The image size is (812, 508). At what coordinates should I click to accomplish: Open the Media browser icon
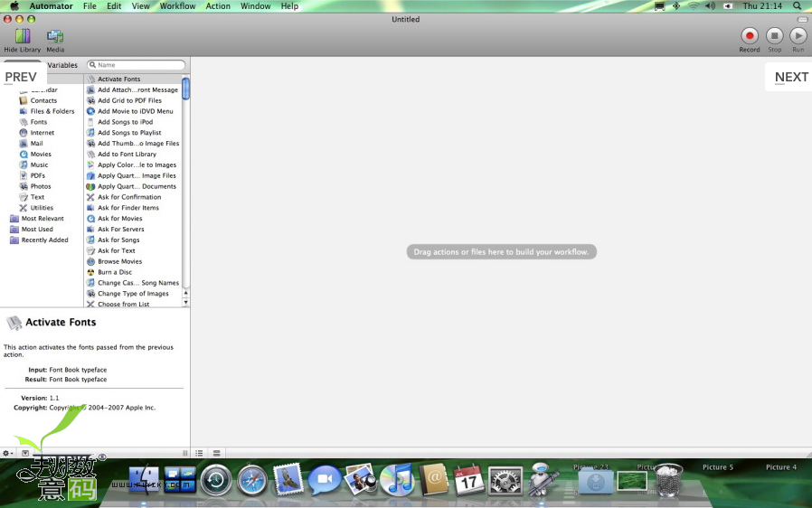(55, 41)
